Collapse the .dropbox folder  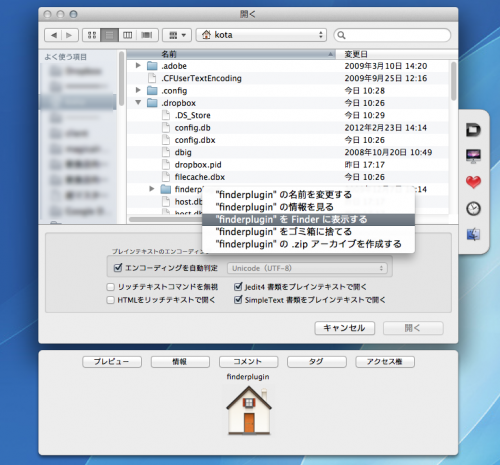click(138, 102)
